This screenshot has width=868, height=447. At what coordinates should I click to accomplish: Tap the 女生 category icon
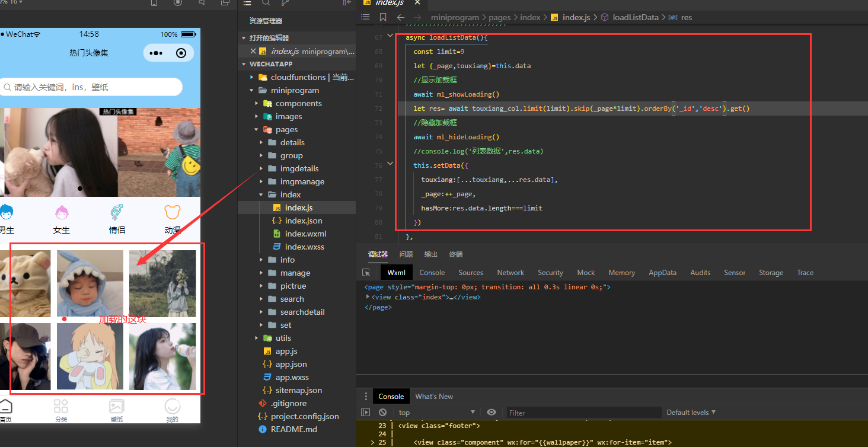62,212
